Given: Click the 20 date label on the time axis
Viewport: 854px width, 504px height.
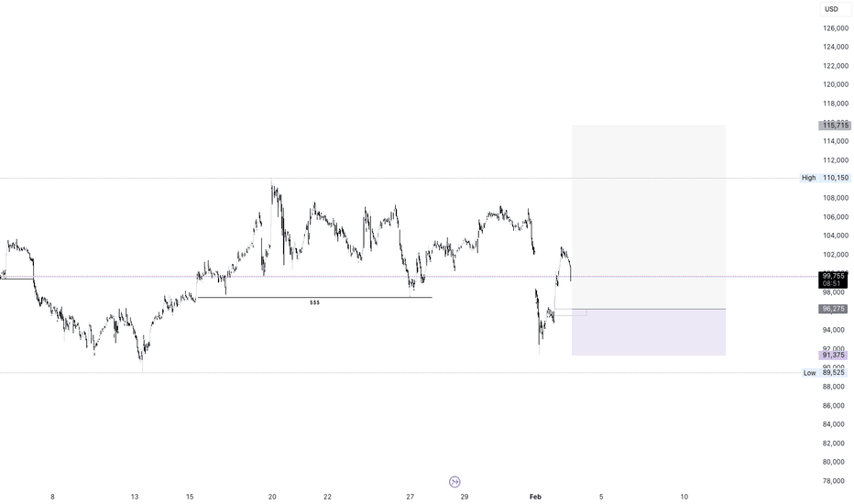Looking at the screenshot, I should [x=272, y=497].
